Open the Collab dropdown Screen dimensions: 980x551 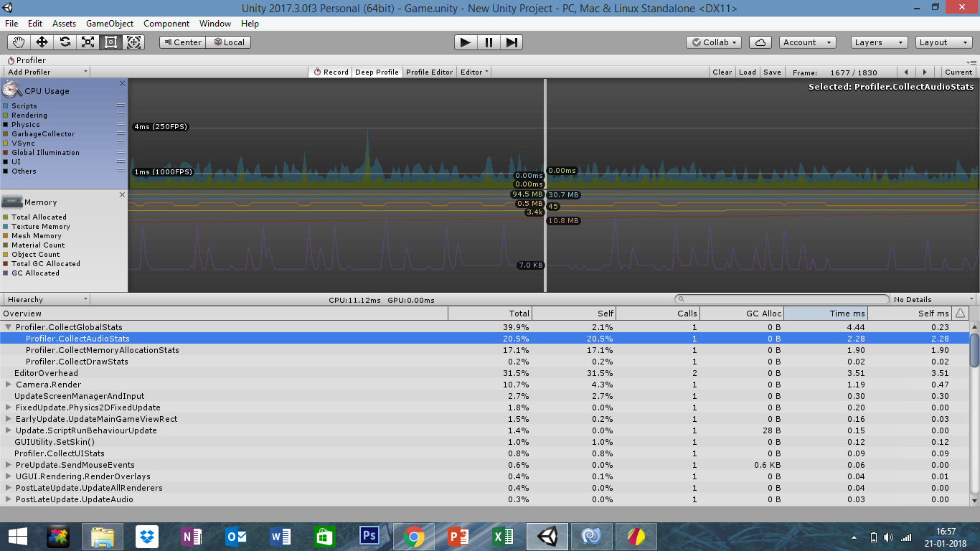(x=715, y=42)
